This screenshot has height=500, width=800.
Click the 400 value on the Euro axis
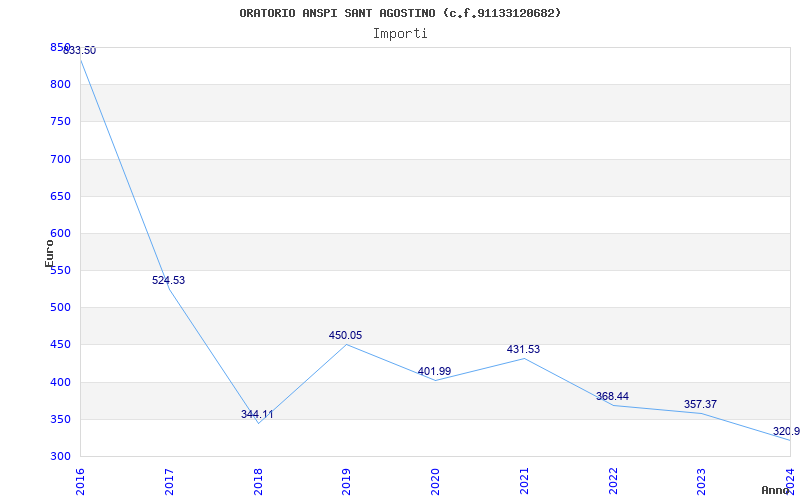click(59, 382)
